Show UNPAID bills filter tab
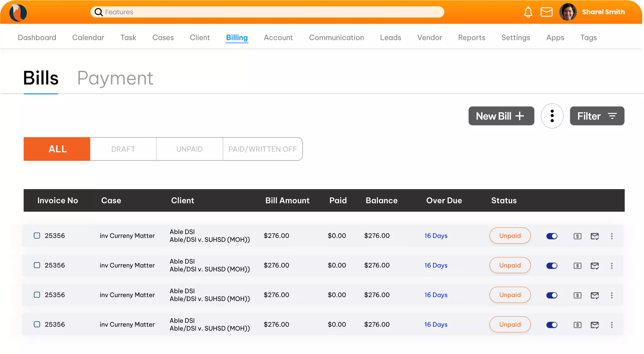The height and width of the screenshot is (354, 644). point(189,149)
